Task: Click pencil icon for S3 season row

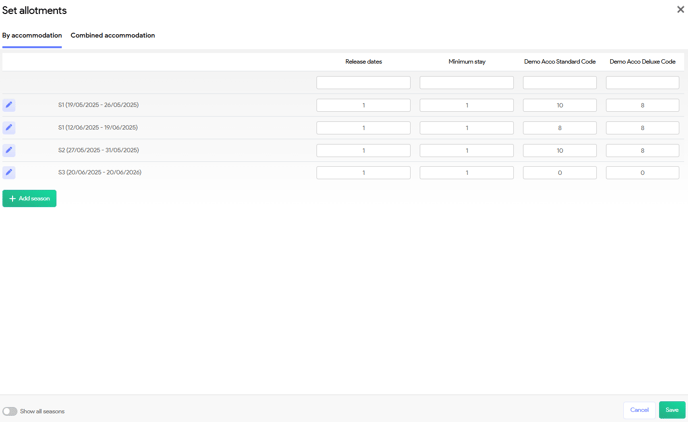Action: coord(9,173)
